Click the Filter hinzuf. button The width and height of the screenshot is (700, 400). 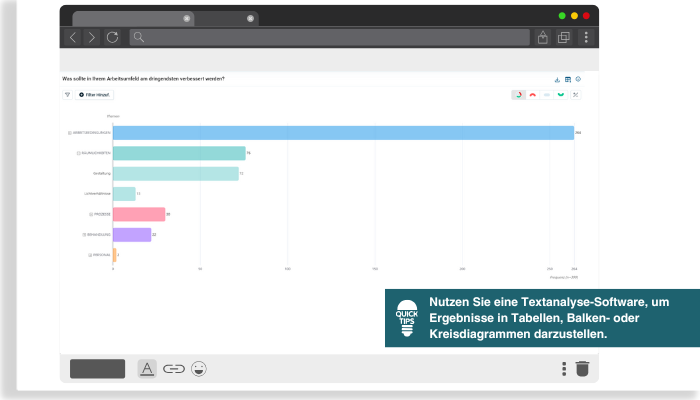point(95,95)
